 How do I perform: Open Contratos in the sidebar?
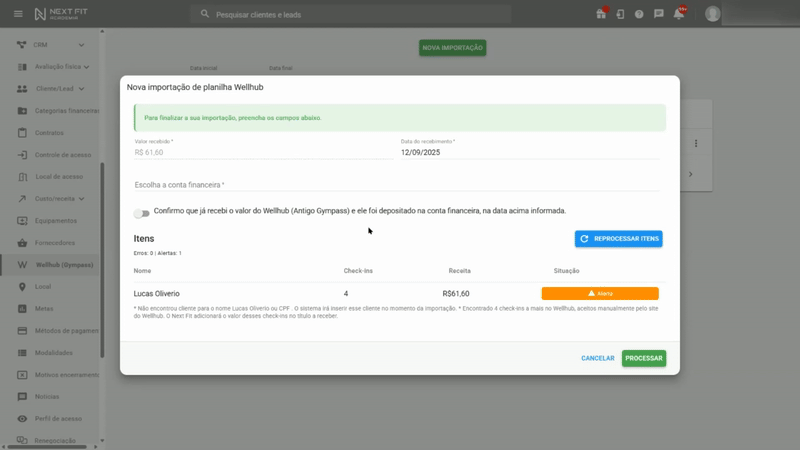click(x=49, y=133)
